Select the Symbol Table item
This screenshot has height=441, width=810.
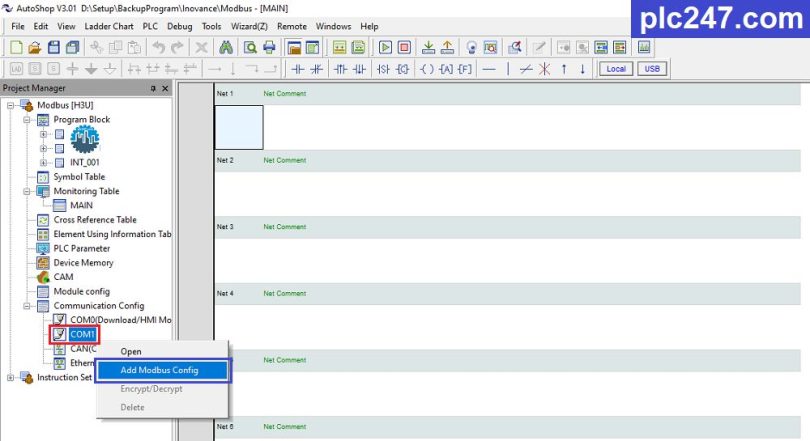click(79, 177)
